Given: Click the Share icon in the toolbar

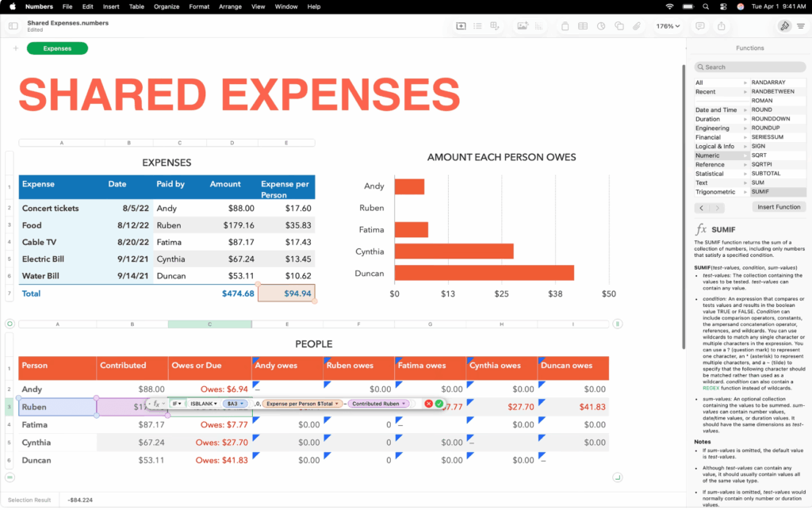Looking at the screenshot, I should (x=722, y=26).
